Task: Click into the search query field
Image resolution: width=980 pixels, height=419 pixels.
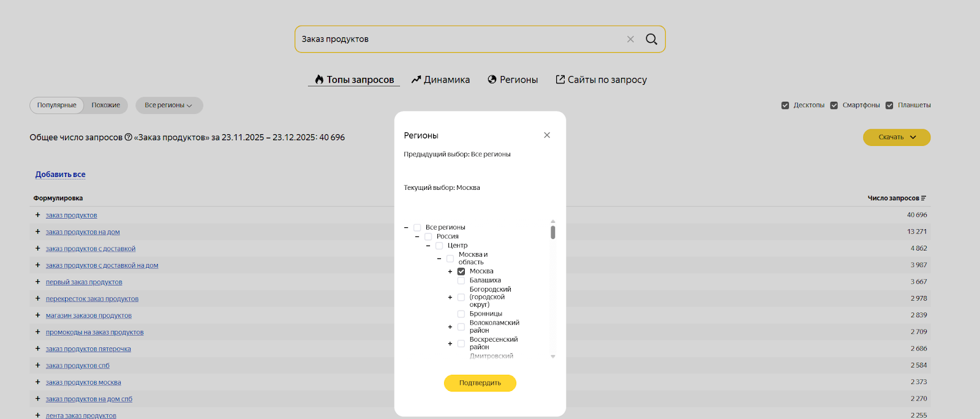Action: pyautogui.click(x=459, y=39)
